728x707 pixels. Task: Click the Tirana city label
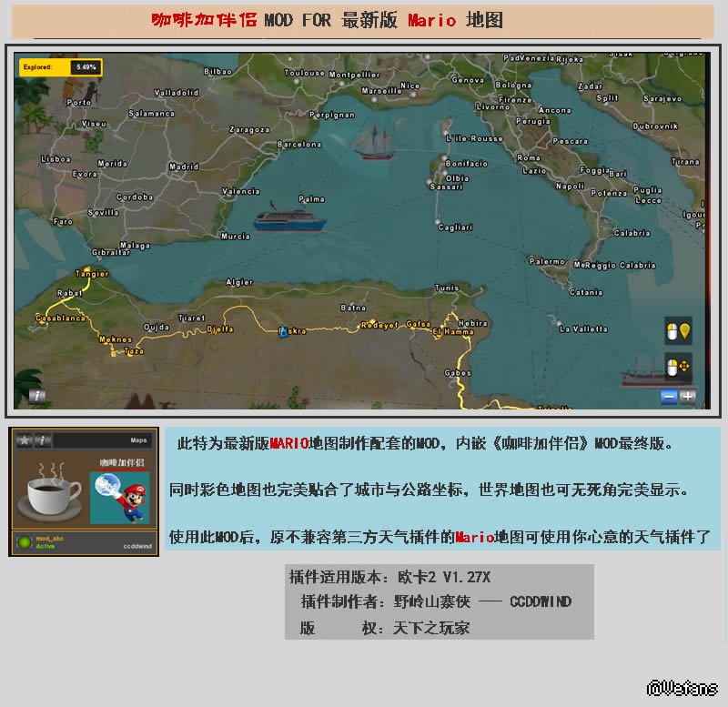(685, 161)
